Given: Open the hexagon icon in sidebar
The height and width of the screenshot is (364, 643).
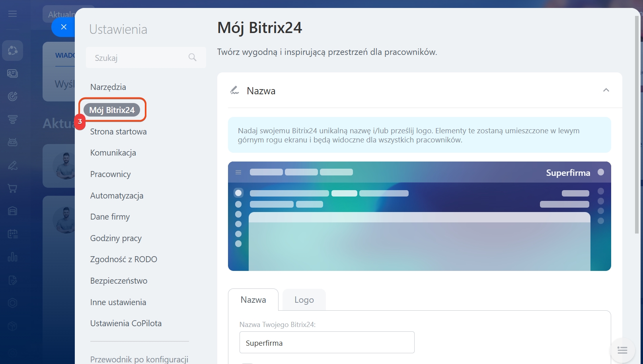Looking at the screenshot, I should [x=13, y=303].
